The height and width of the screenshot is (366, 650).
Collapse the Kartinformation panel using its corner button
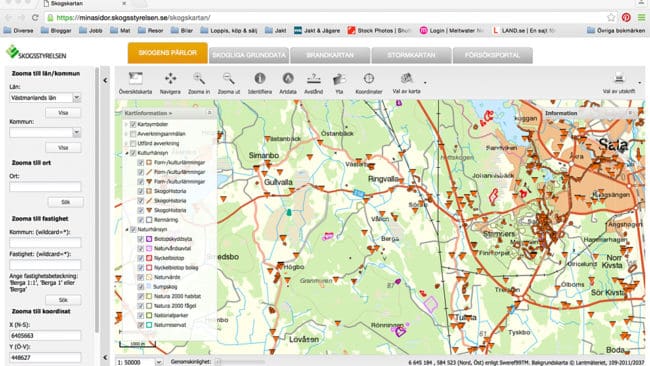210,113
